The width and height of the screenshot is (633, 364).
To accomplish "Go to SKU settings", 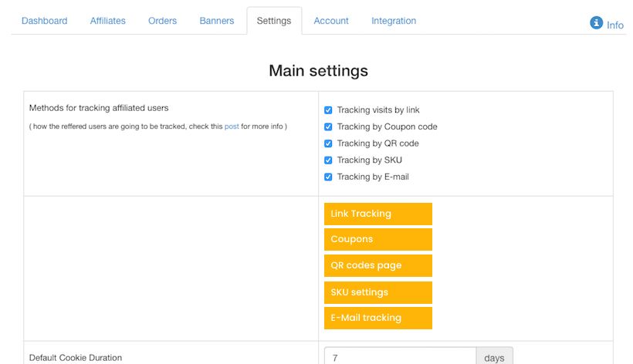I will click(x=377, y=292).
